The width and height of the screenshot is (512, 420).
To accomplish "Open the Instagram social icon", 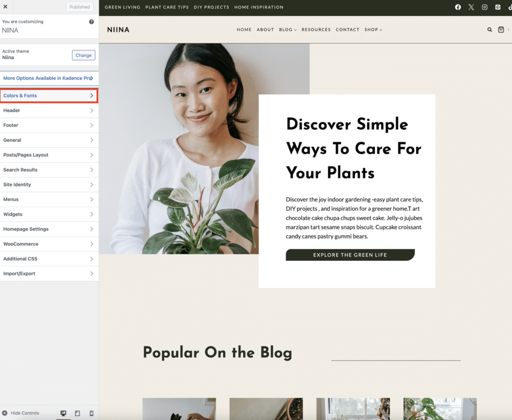I will [484, 7].
